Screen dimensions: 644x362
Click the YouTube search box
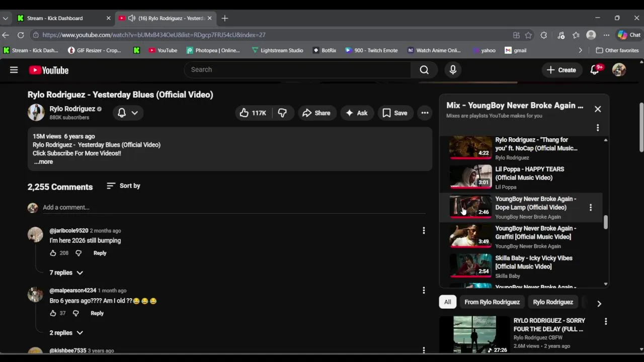pos(298,70)
